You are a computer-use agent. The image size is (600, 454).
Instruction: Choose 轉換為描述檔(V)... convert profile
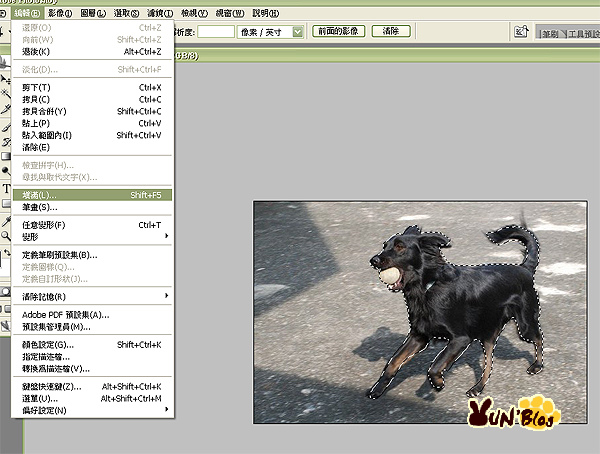tap(92, 369)
